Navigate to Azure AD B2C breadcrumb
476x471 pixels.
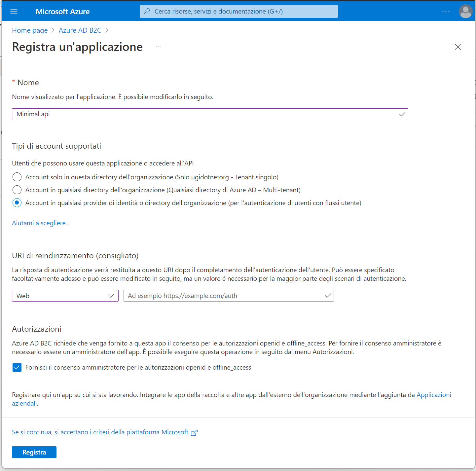pyautogui.click(x=80, y=30)
